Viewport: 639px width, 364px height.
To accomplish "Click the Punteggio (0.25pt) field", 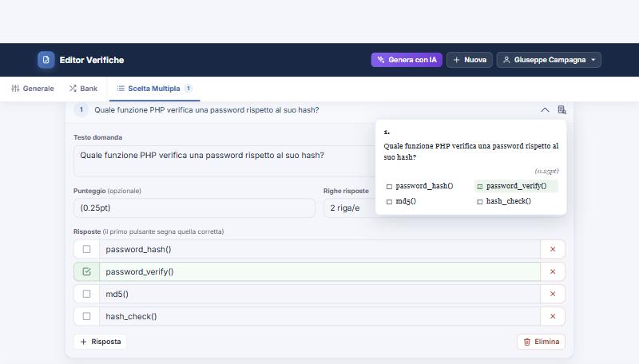I will point(194,208).
